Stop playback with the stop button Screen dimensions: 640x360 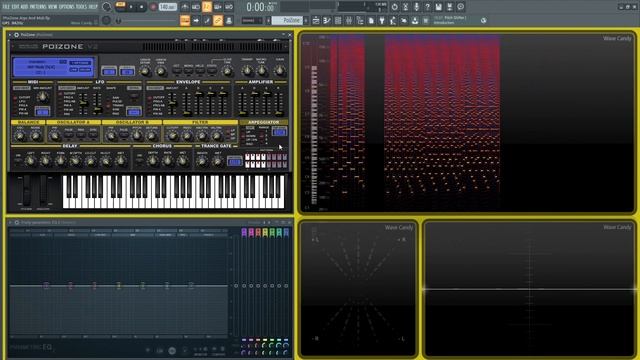[141, 7]
